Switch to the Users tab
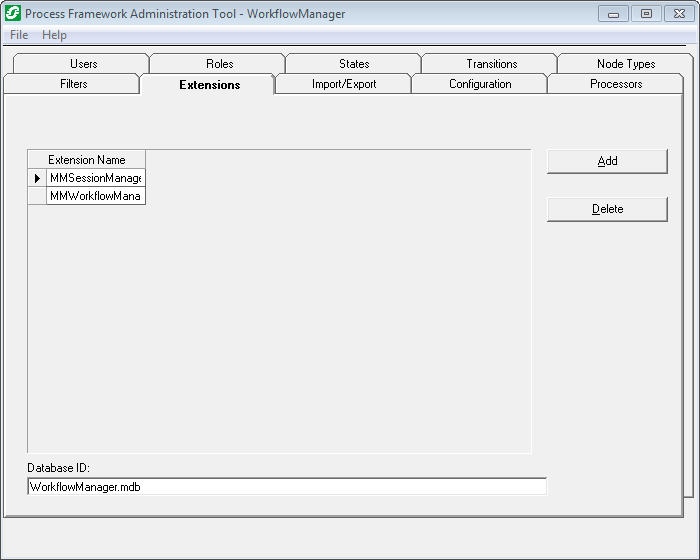This screenshot has width=700, height=560. coord(84,64)
